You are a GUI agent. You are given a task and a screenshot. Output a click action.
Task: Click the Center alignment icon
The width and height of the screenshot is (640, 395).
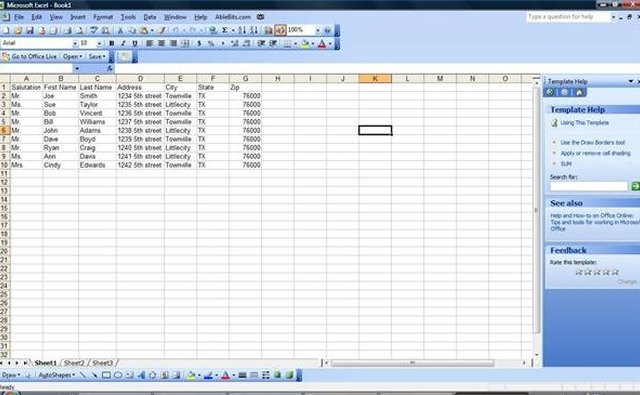point(162,43)
